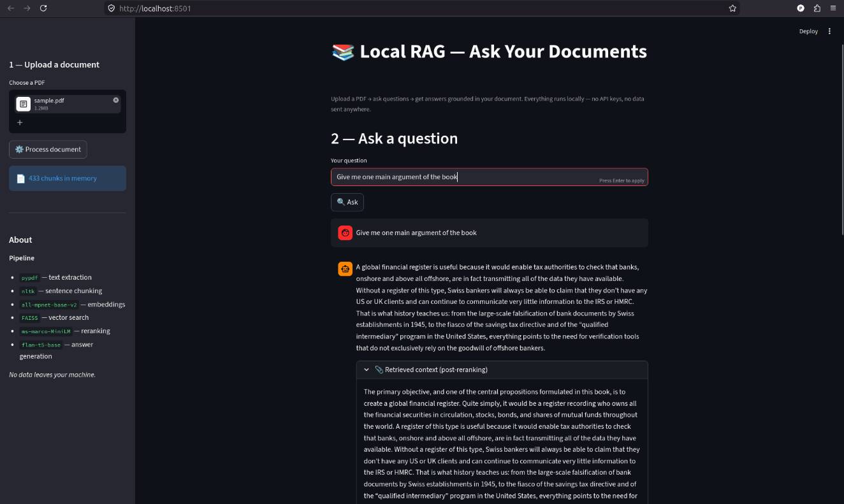Viewport: 844px width, 504px height.
Task: Click the Process document button
Action: coord(48,149)
